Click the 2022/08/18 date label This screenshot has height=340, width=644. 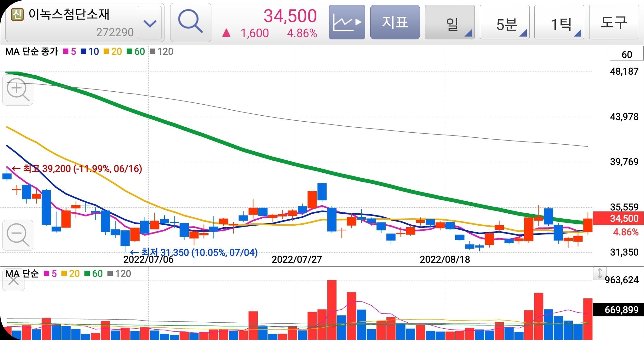pyautogui.click(x=445, y=260)
